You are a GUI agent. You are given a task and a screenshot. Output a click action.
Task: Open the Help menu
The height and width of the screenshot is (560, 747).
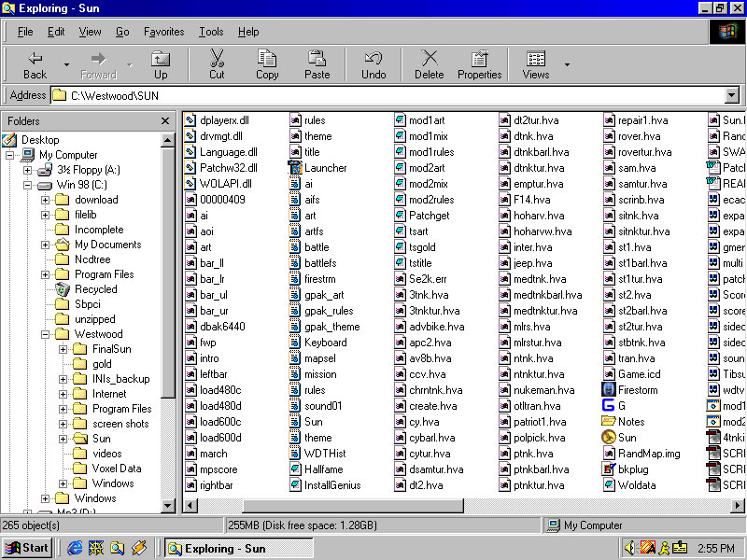click(248, 32)
